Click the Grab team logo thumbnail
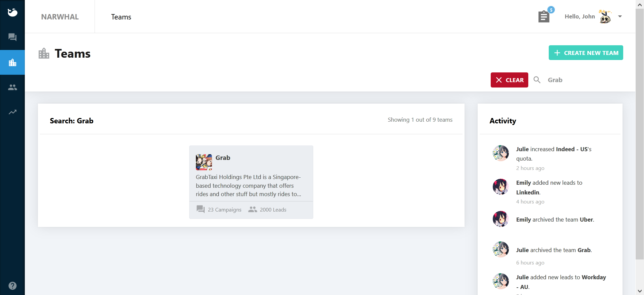644x295 pixels. [204, 162]
